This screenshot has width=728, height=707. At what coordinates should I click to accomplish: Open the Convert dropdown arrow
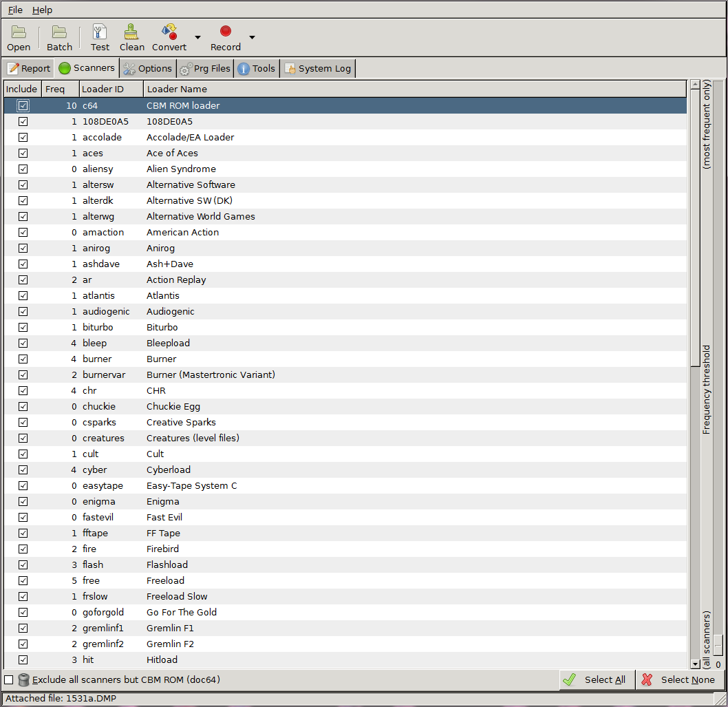tap(197, 37)
